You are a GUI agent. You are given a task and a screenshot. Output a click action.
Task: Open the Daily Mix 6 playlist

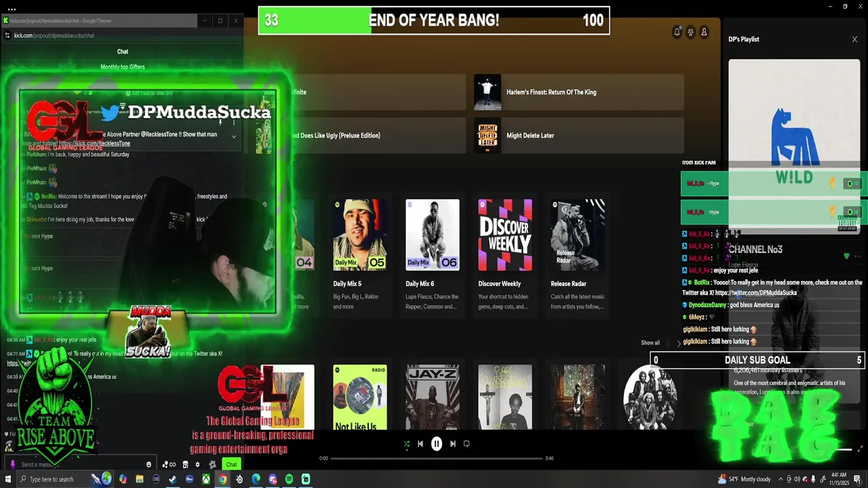[x=433, y=255]
